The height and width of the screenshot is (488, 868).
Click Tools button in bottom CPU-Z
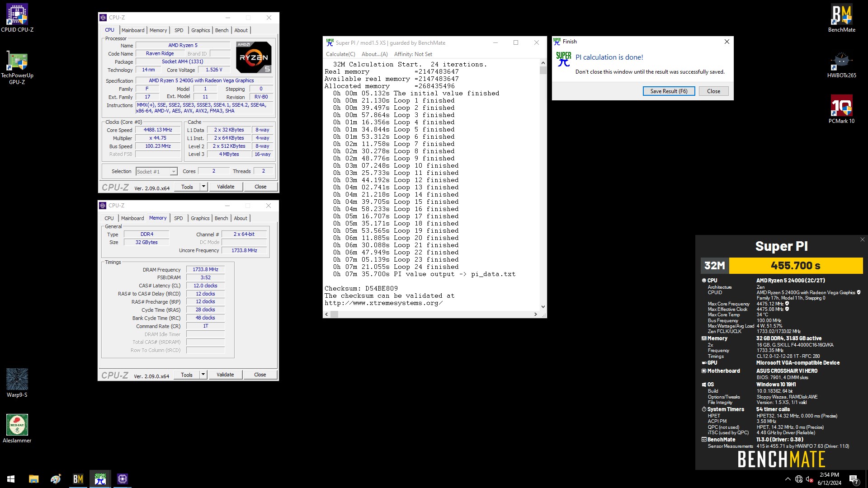click(x=186, y=375)
